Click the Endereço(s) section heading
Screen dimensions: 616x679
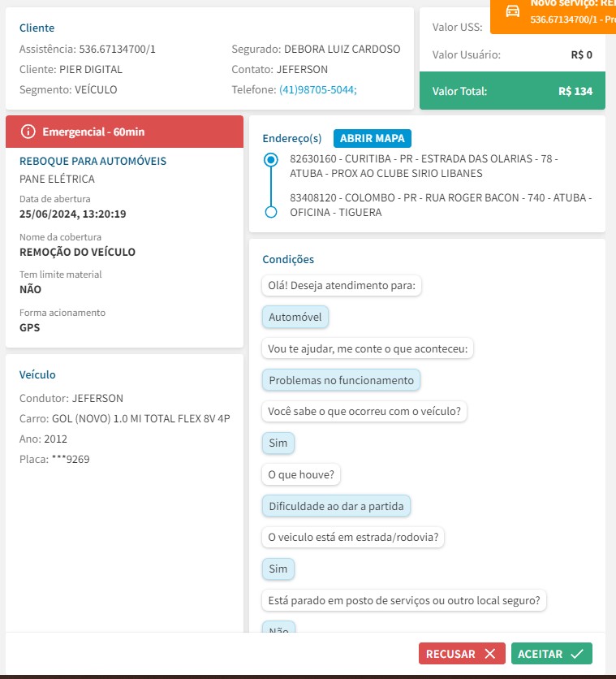pos(292,138)
